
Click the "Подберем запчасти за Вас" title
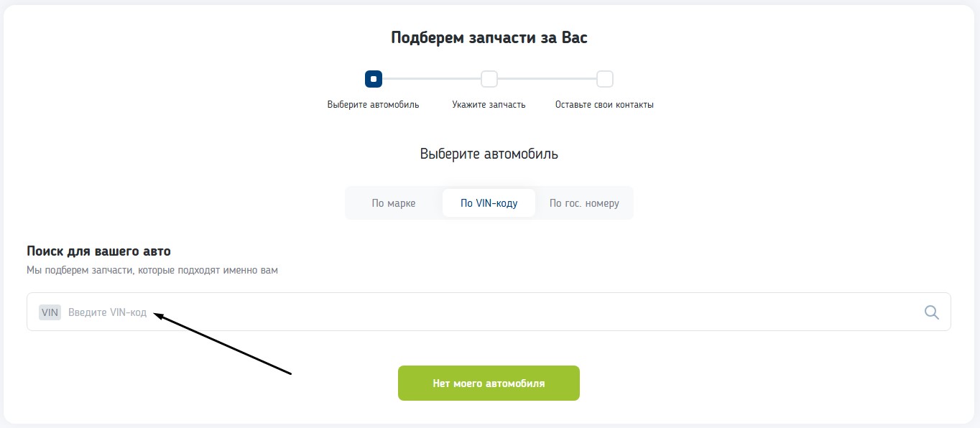(x=489, y=38)
